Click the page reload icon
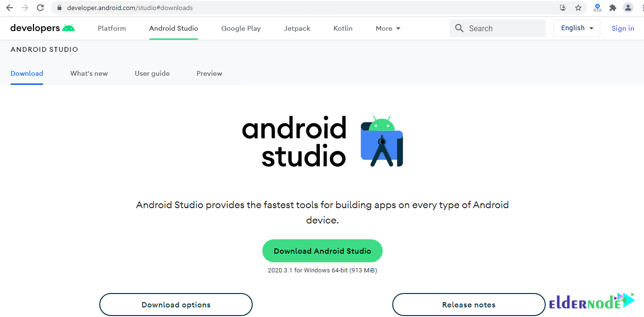 pos(40,8)
